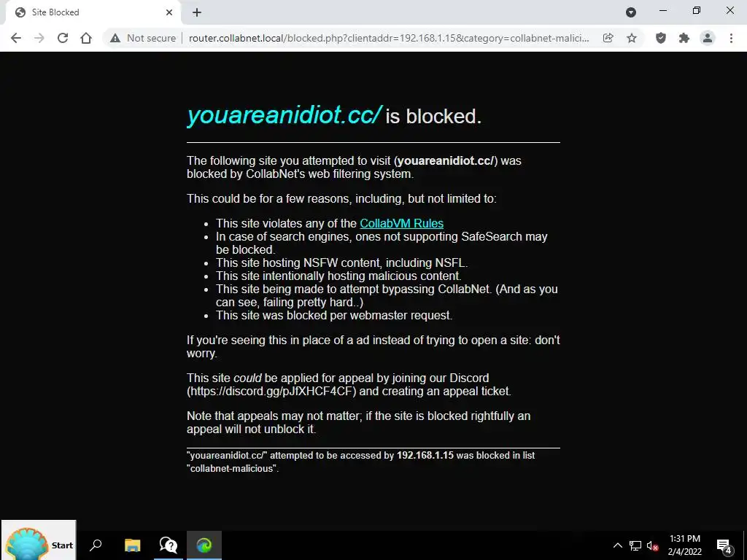Click the Not secure warning indicator
747x560 pixels.
point(143,38)
